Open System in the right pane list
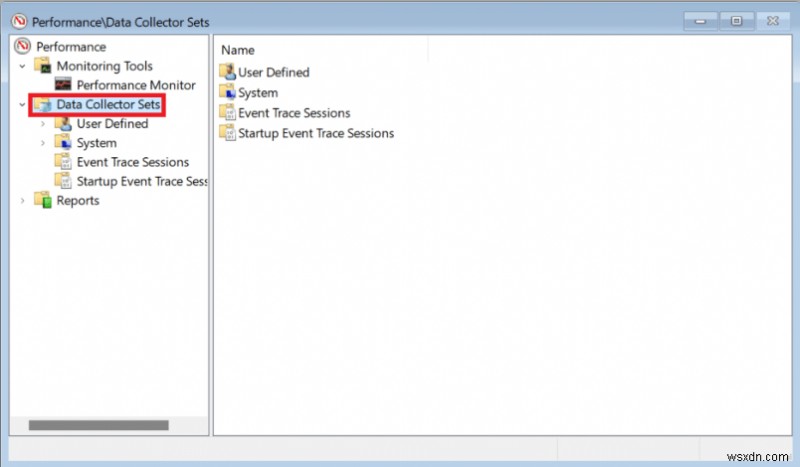The image size is (800, 467). (257, 93)
